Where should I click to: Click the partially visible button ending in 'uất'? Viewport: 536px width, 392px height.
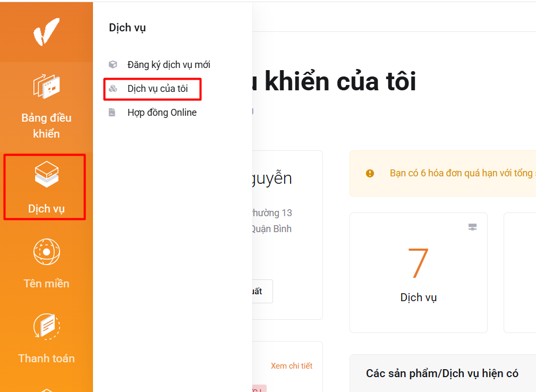click(x=262, y=291)
